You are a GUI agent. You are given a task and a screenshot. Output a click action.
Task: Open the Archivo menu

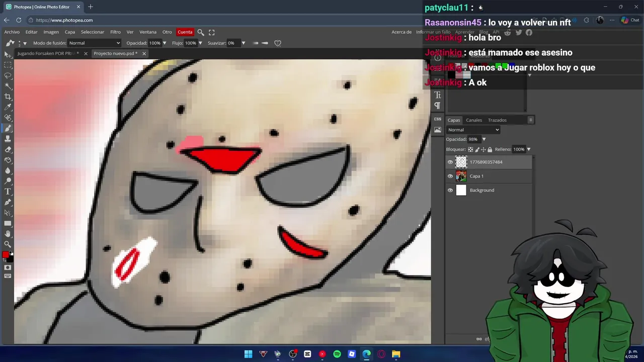point(12,32)
